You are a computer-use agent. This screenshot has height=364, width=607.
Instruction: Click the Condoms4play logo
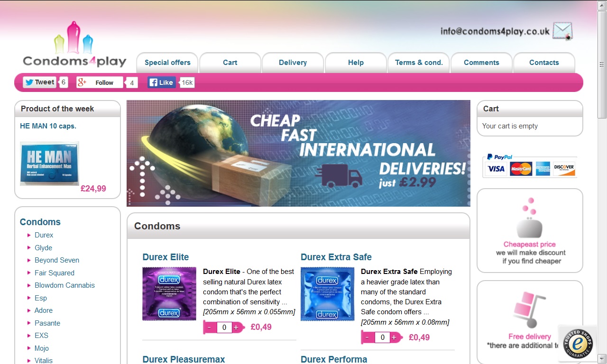tap(74, 45)
